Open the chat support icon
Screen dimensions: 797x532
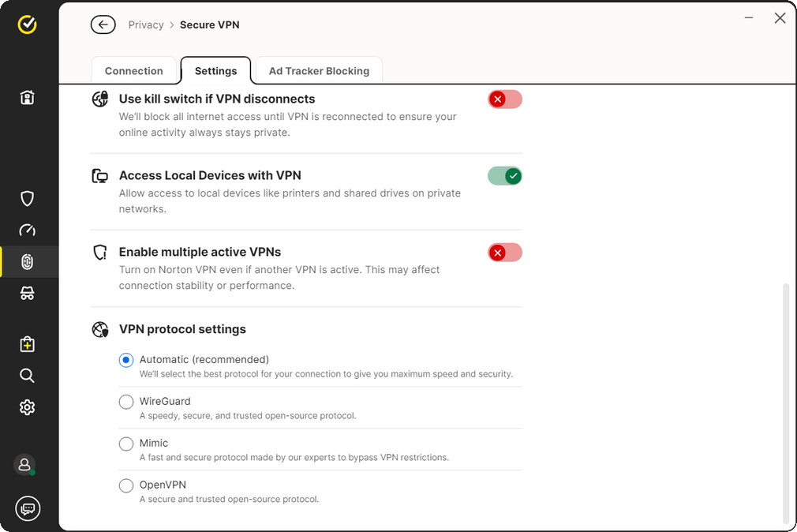(x=28, y=508)
